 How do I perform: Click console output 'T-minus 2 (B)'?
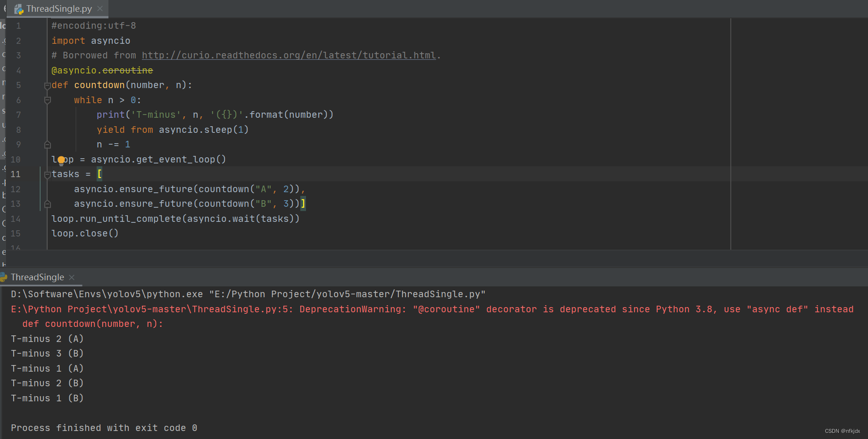[x=47, y=383]
